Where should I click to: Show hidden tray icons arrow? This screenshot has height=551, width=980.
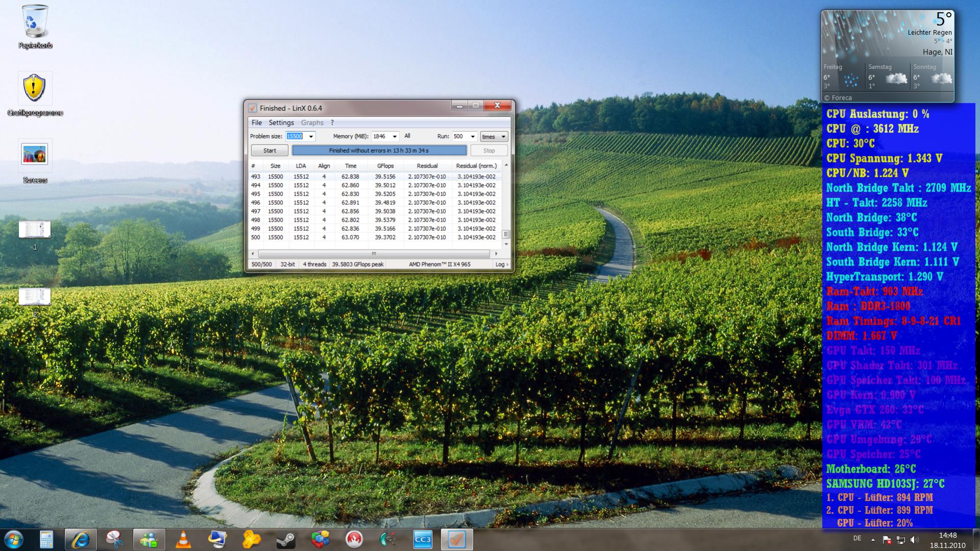click(873, 540)
